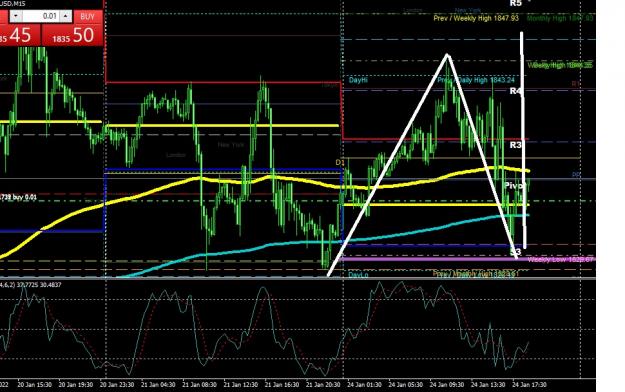The height and width of the screenshot is (392, 625).
Task: Click the 'Prev / Daily High 1843.24' label
Action: click(476, 80)
